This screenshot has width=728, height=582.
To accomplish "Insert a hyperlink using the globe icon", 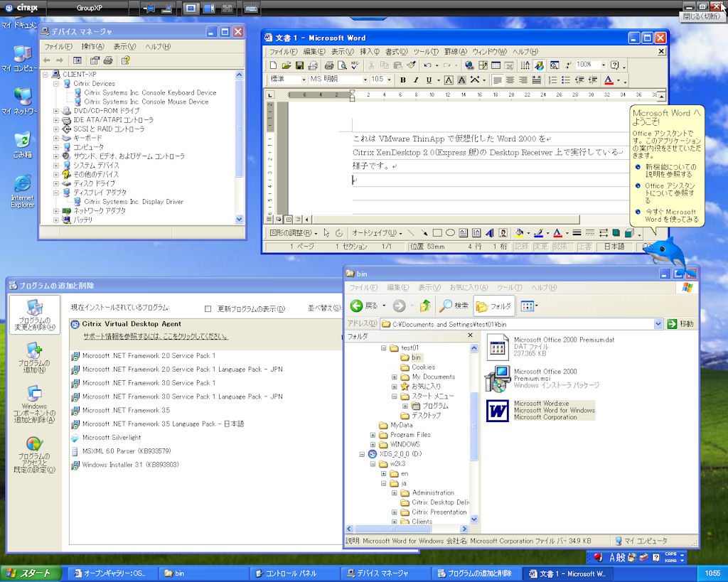I will tap(469, 65).
